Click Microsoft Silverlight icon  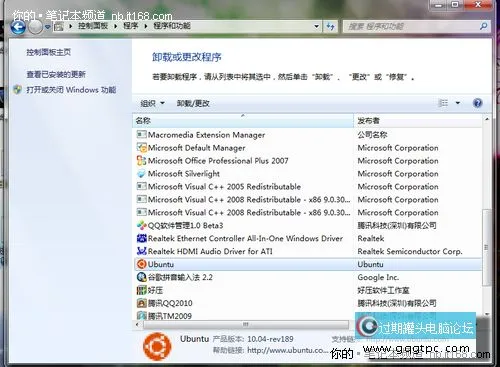pos(141,173)
